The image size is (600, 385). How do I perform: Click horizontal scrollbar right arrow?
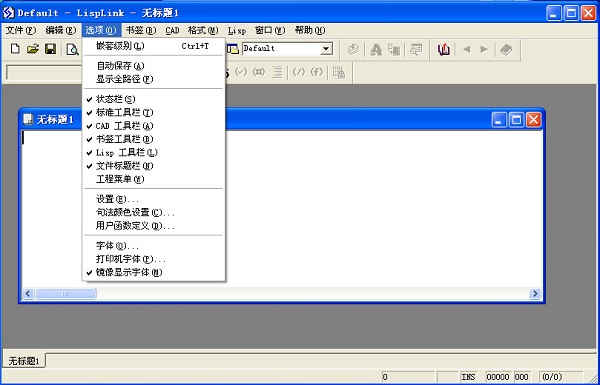click(x=535, y=294)
